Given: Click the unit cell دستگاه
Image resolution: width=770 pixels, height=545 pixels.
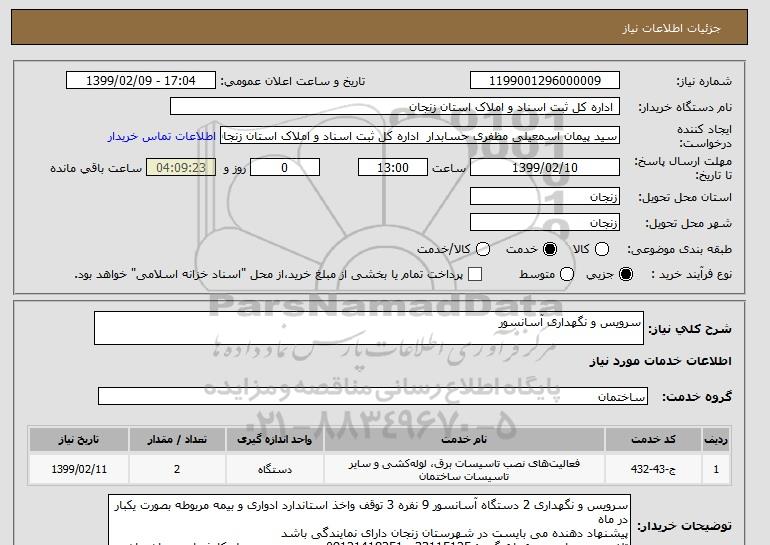Looking at the screenshot, I should 275,469.
